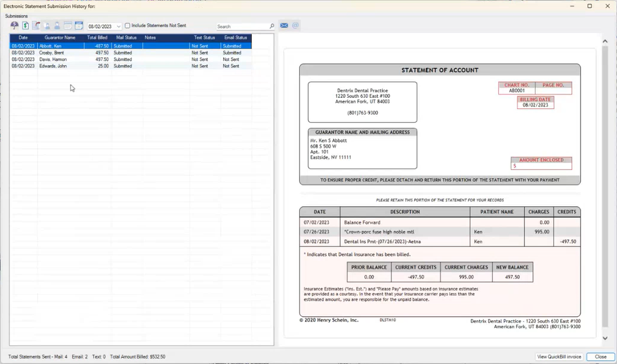This screenshot has height=364, width=617.
Task: Click the single person silhouette icon
Action: pos(57,26)
